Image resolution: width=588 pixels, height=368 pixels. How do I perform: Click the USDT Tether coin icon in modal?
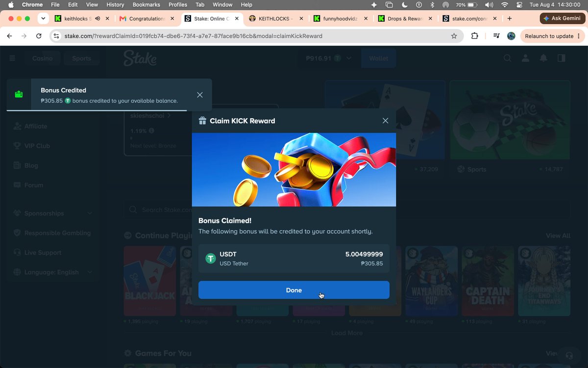211,258
